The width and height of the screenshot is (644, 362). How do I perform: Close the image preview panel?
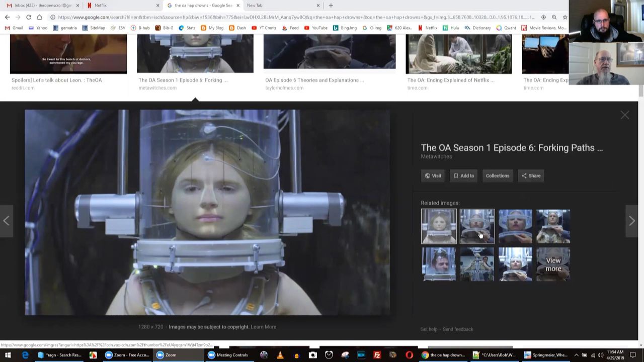pyautogui.click(x=624, y=116)
